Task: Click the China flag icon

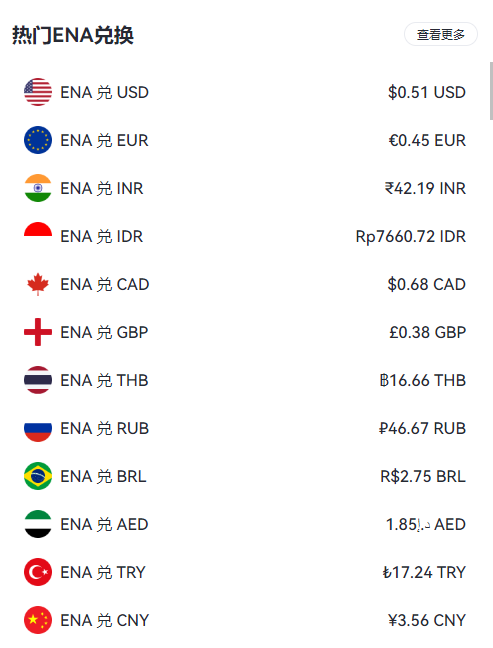Action: tap(38, 620)
